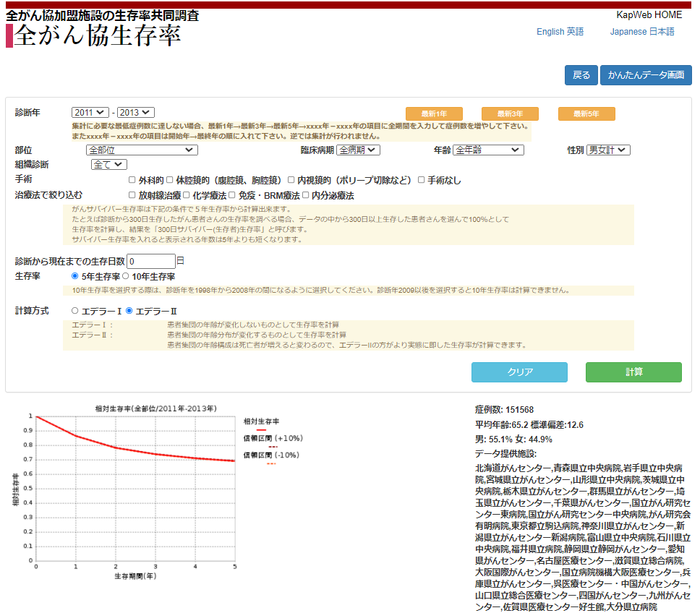Expand the 臨床病期 全病期 dropdown
700x613 pixels.
click(358, 150)
